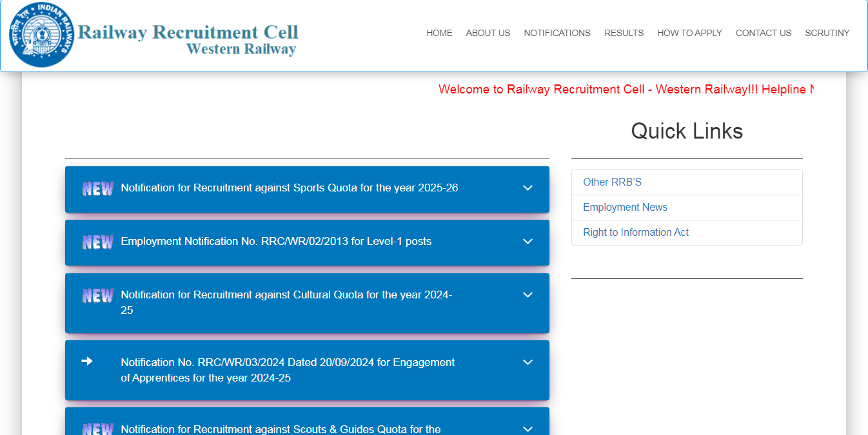Open the Other RRB'S quick link
Viewport: 868px width, 435px height.
tap(612, 182)
